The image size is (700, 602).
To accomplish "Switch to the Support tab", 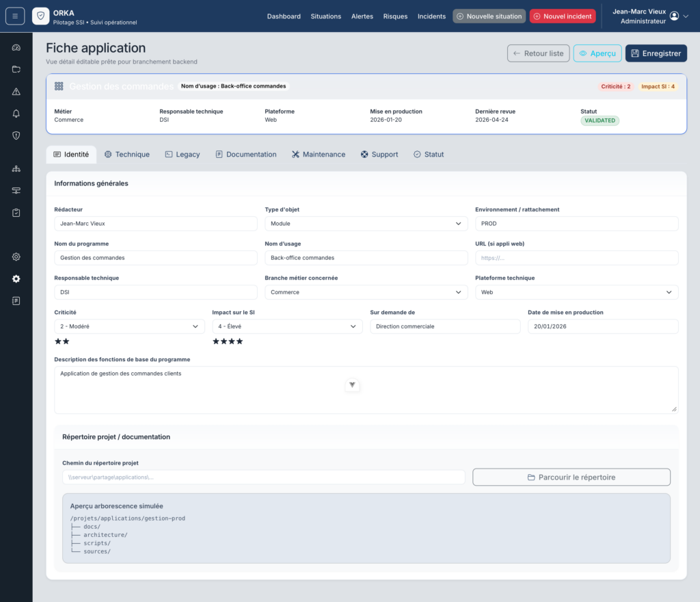I will [x=379, y=154].
